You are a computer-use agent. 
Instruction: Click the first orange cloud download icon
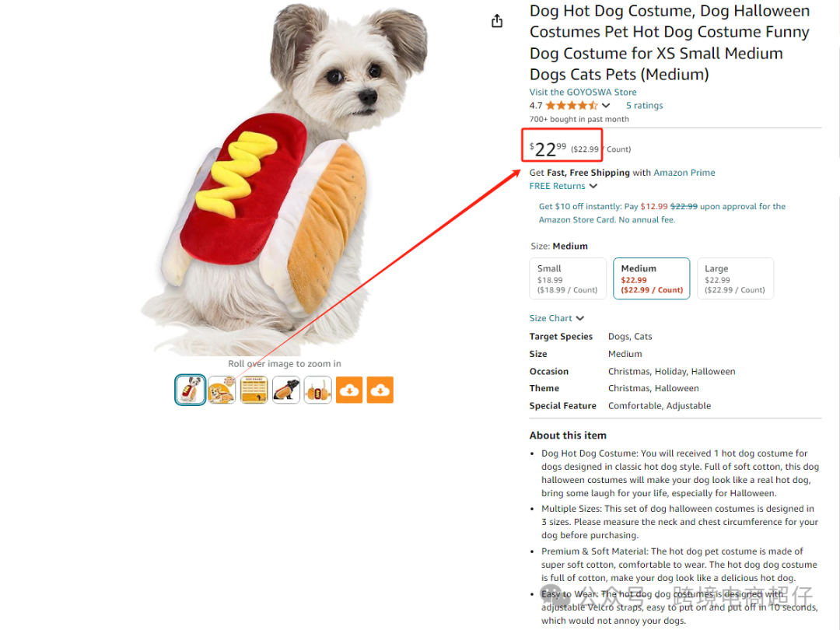click(x=349, y=390)
